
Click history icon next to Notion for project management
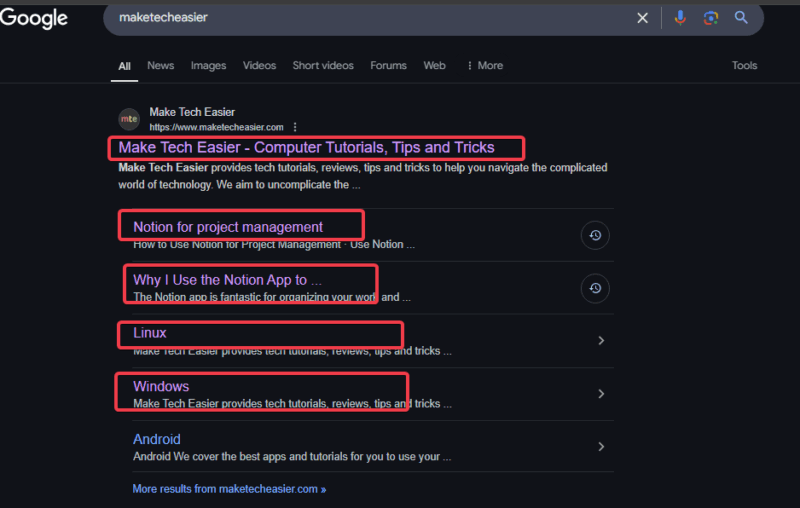coord(595,235)
